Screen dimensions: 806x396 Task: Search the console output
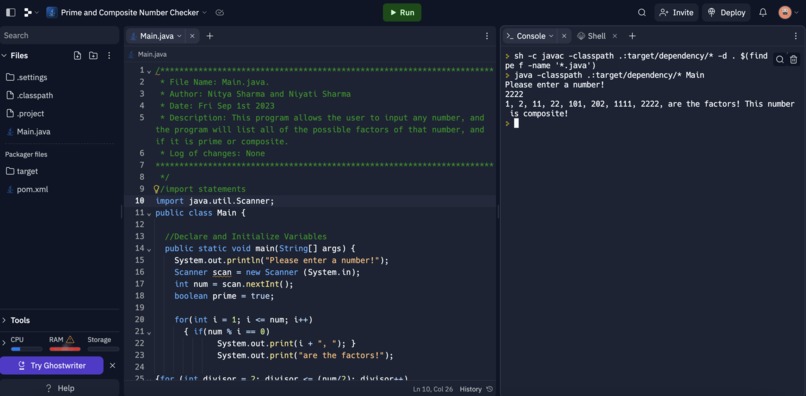780,60
